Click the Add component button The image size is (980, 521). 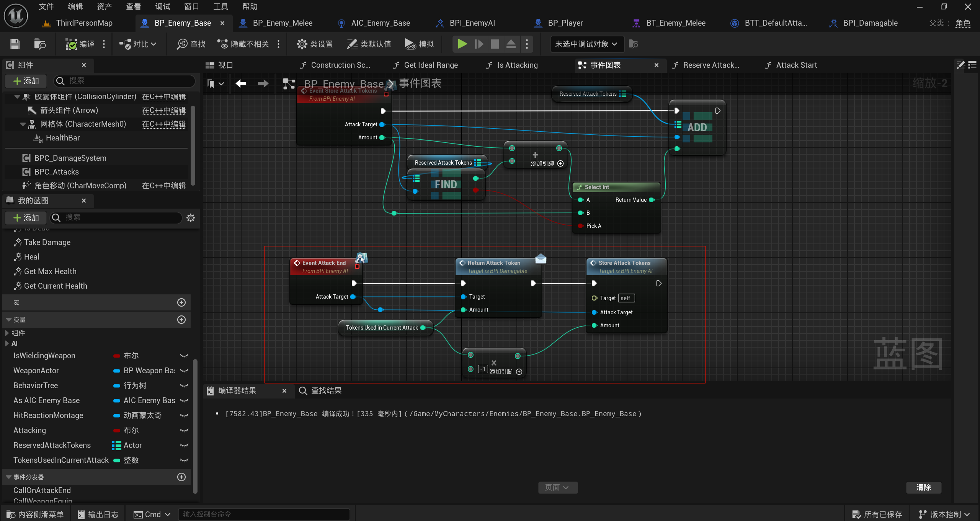pos(26,81)
